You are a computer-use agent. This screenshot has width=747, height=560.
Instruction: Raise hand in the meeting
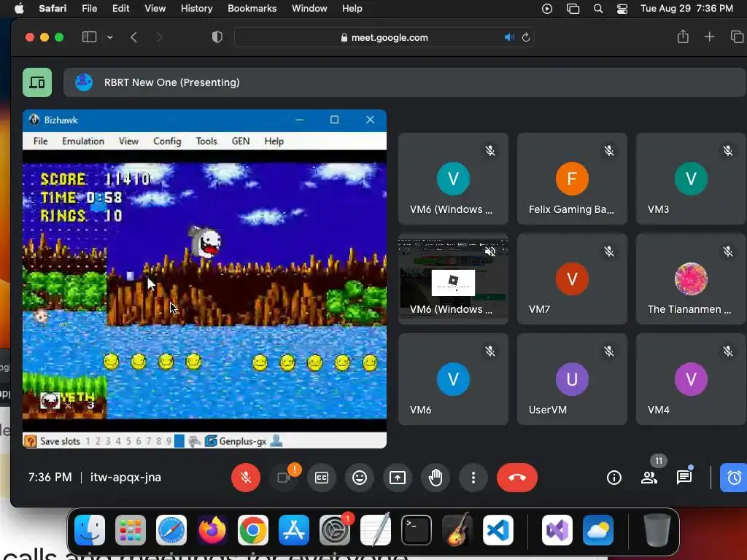[x=436, y=477]
